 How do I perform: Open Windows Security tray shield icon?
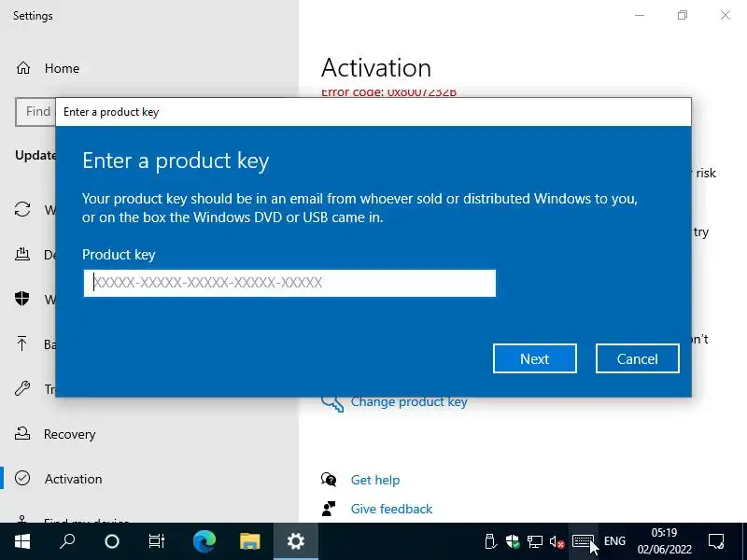coord(513,541)
